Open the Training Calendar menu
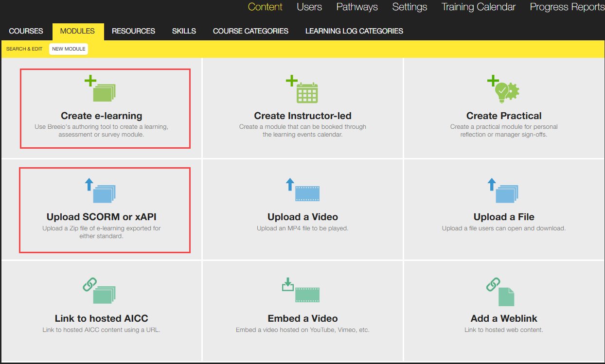This screenshot has height=364, width=605. (x=479, y=7)
